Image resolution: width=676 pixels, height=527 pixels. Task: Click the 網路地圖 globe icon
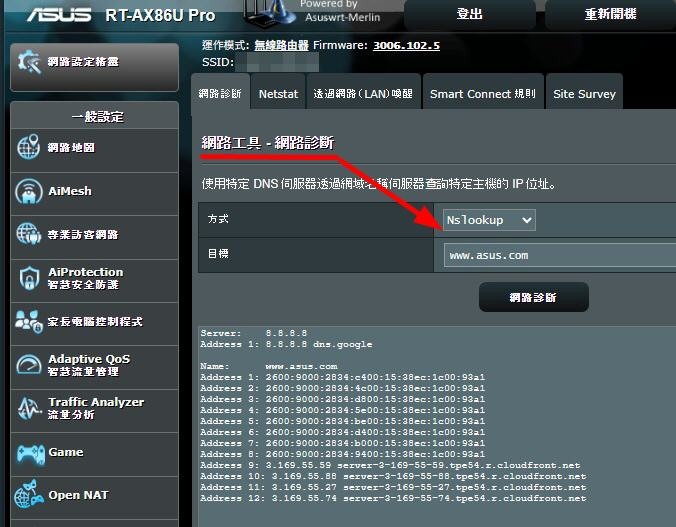point(28,147)
